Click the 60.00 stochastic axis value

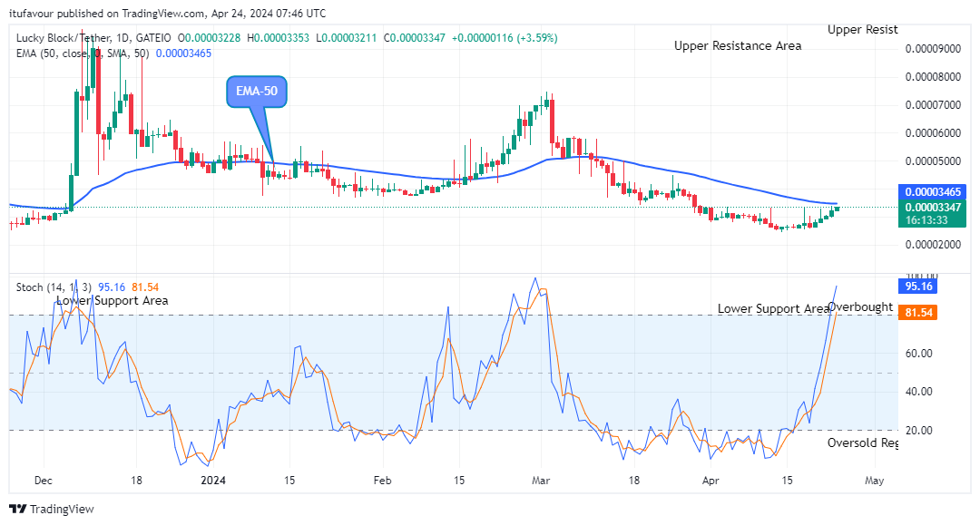tap(918, 354)
